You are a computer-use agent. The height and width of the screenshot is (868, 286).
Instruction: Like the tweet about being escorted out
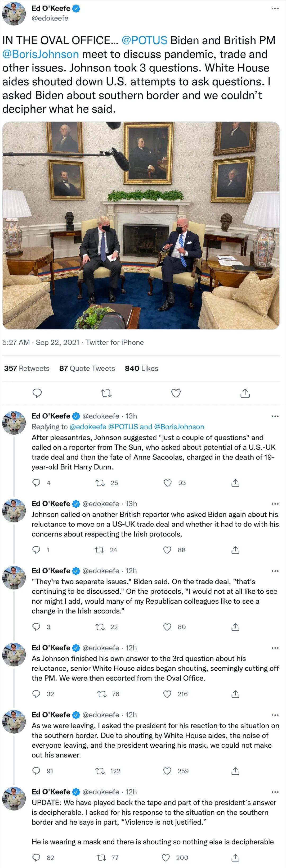pos(167,694)
